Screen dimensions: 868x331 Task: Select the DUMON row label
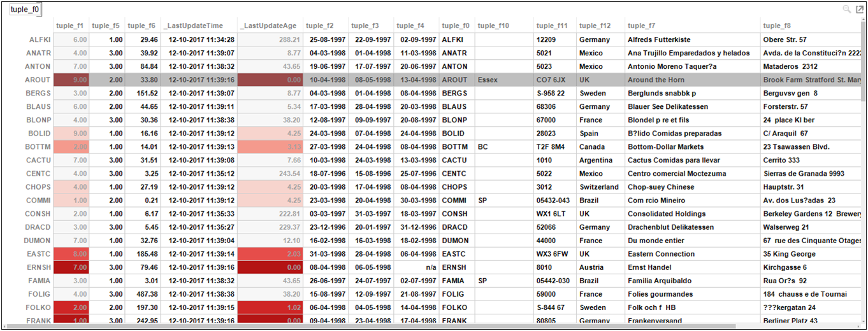pyautogui.click(x=38, y=241)
